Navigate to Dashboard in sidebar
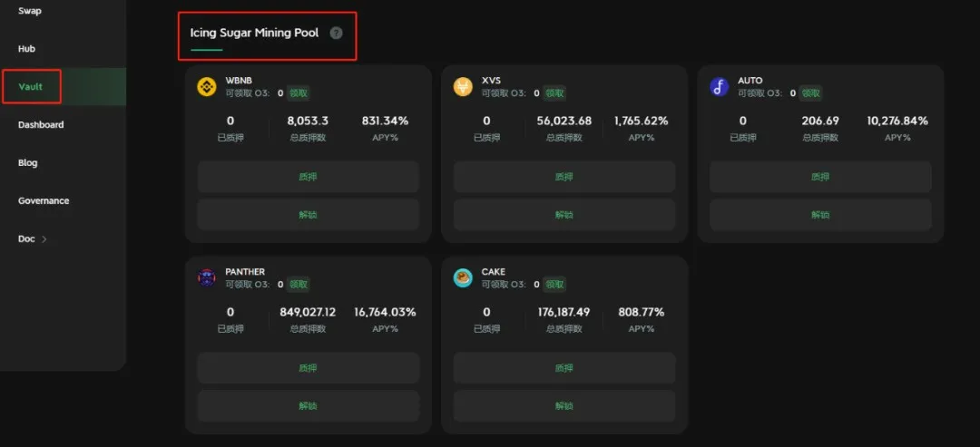This screenshot has height=447, width=980. pos(41,125)
